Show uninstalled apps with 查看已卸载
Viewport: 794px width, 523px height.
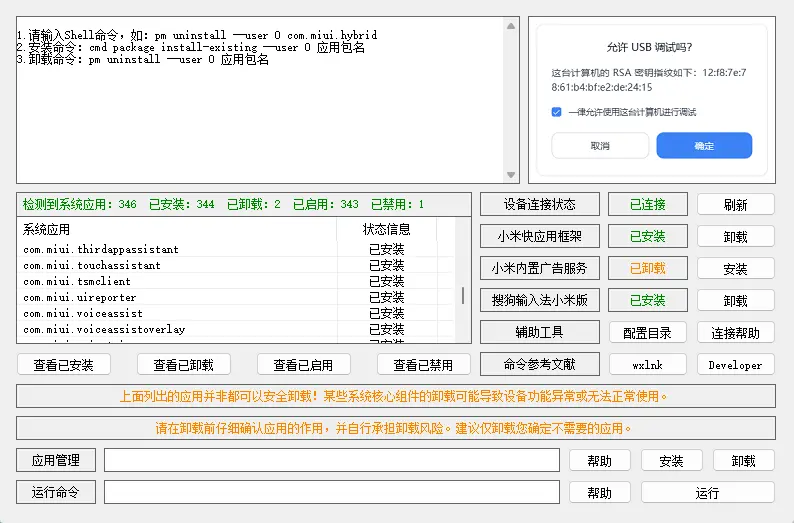pos(184,365)
